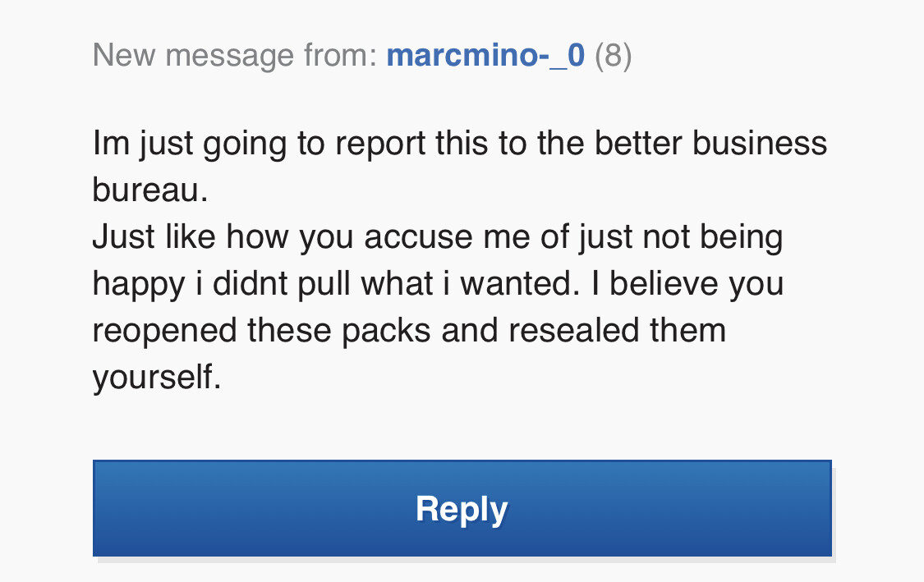This screenshot has width=924, height=582.
Task: Click the word "packs" in the message
Action: point(386,332)
